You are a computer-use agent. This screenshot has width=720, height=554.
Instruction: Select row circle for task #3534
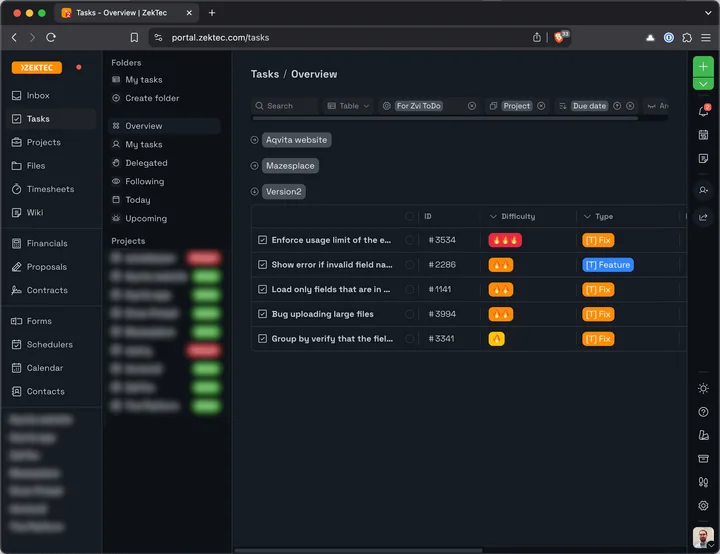point(409,240)
